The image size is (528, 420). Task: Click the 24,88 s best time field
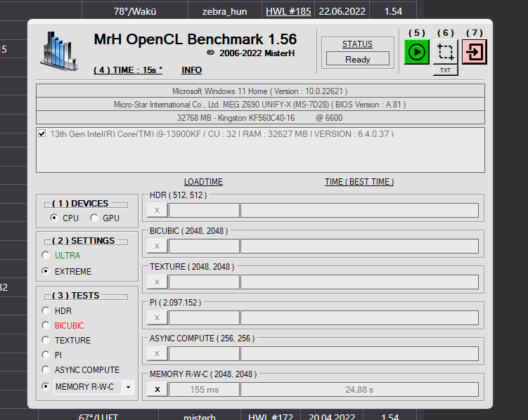point(359,389)
